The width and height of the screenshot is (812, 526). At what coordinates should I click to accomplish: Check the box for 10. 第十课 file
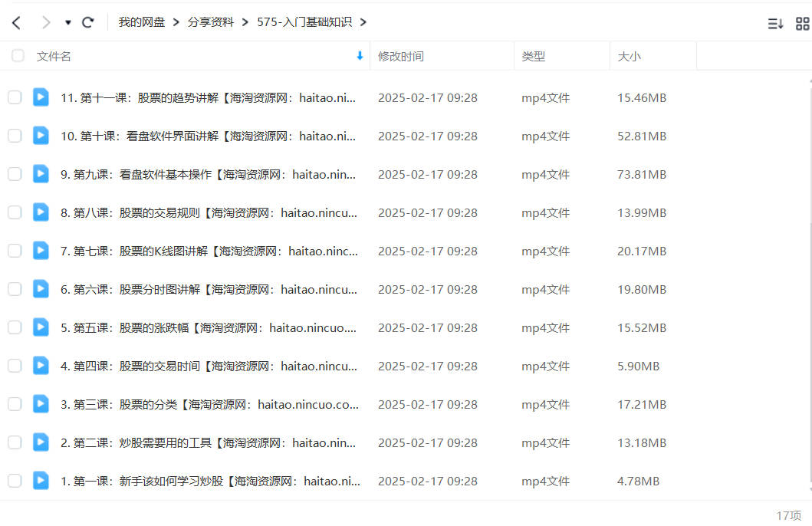click(x=15, y=136)
